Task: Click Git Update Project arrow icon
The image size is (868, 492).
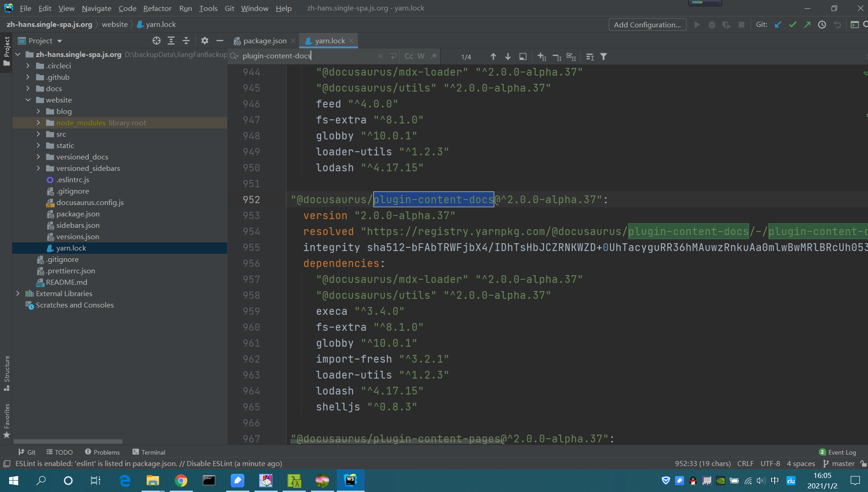Action: point(778,25)
